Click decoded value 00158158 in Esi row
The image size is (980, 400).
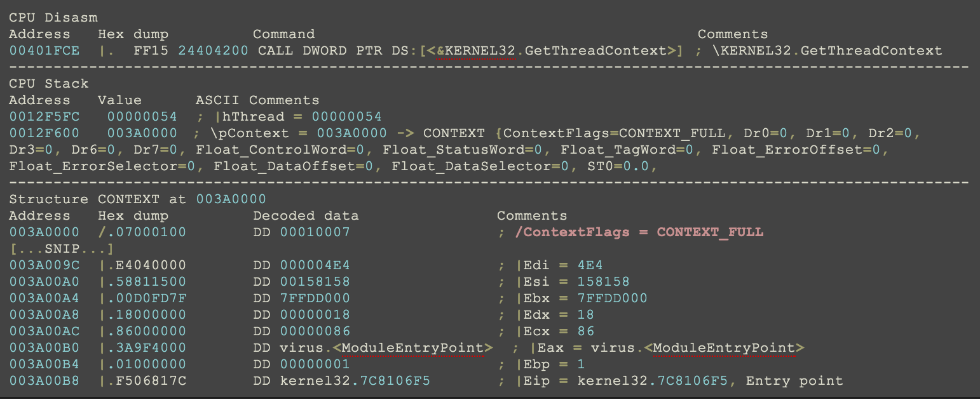tap(315, 282)
